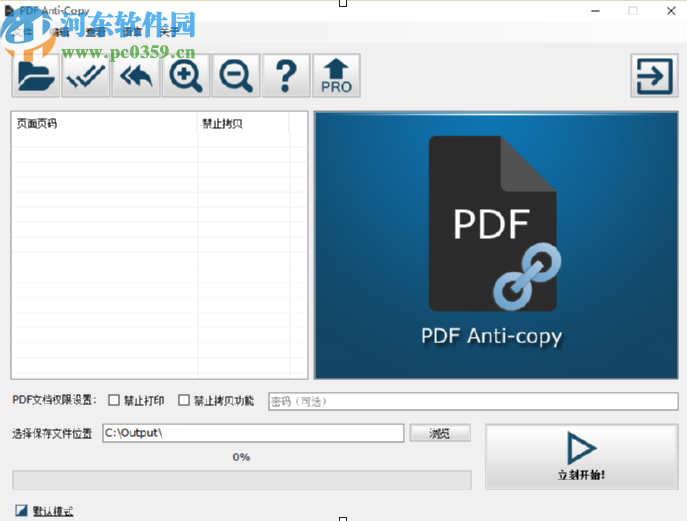Enable the 禁止打印 checkbox

114,400
